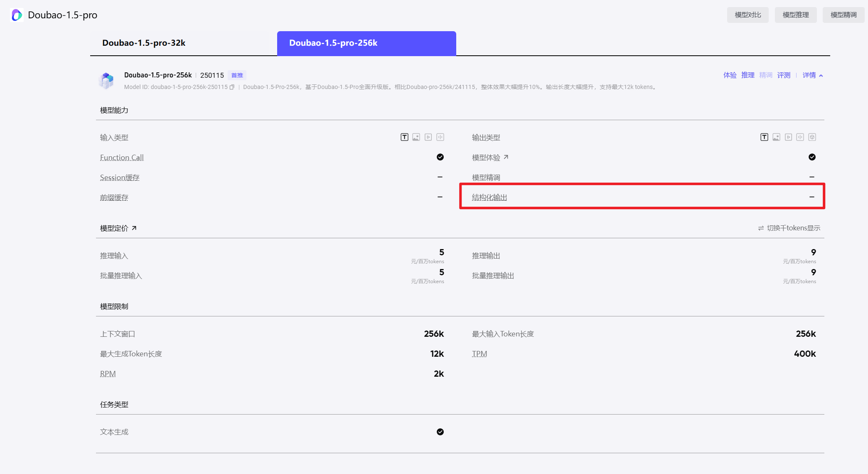Click the video input type icon

[428, 137]
